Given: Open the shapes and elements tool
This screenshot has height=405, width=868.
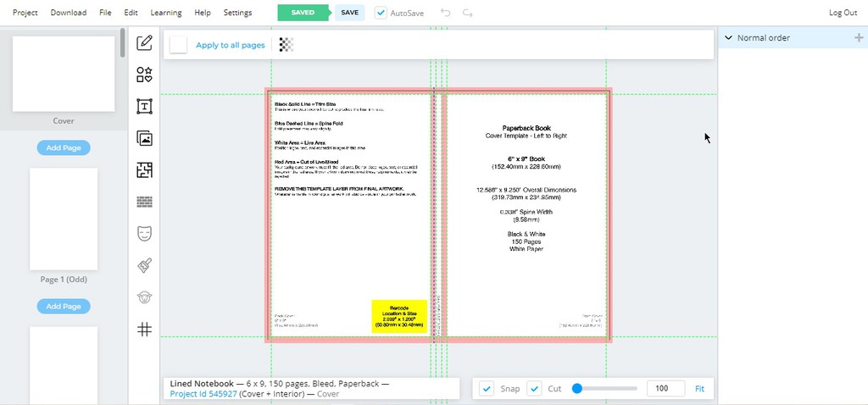Looking at the screenshot, I should 144,75.
